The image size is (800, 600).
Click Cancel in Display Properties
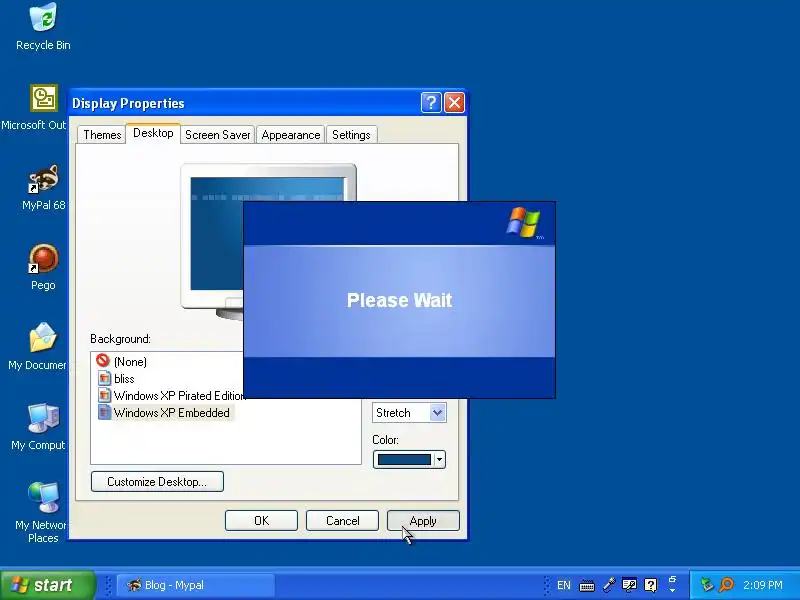[x=342, y=520]
